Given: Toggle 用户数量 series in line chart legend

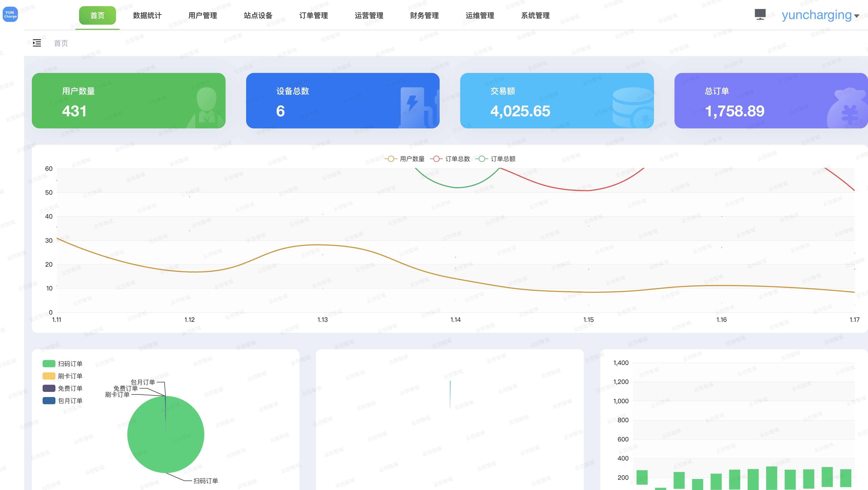Looking at the screenshot, I should 405,159.
